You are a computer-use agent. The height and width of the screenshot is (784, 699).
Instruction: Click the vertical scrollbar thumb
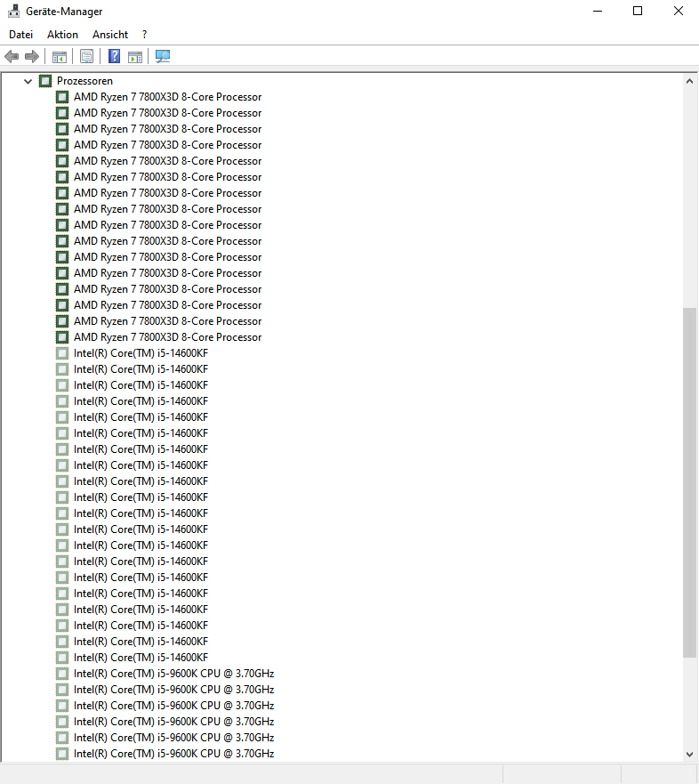coord(689,482)
